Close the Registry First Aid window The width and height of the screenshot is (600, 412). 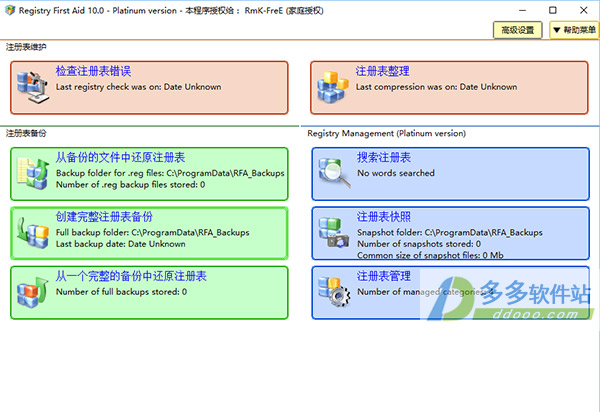pyautogui.click(x=584, y=10)
